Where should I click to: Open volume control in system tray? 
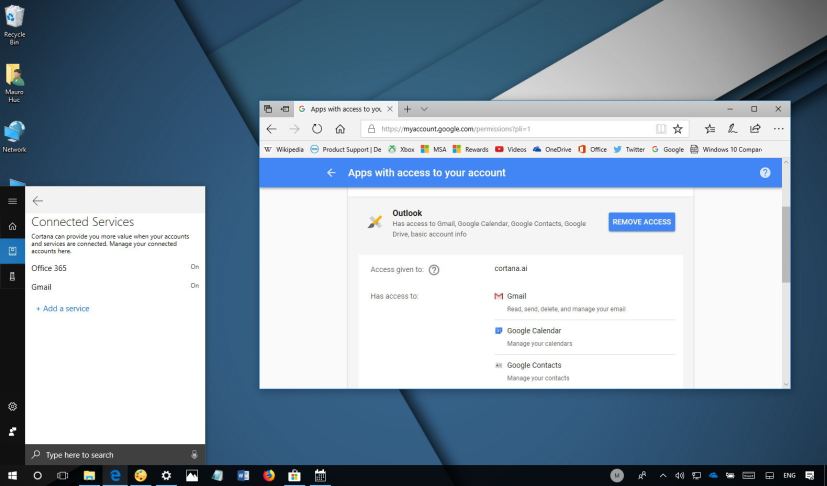[x=679, y=475]
